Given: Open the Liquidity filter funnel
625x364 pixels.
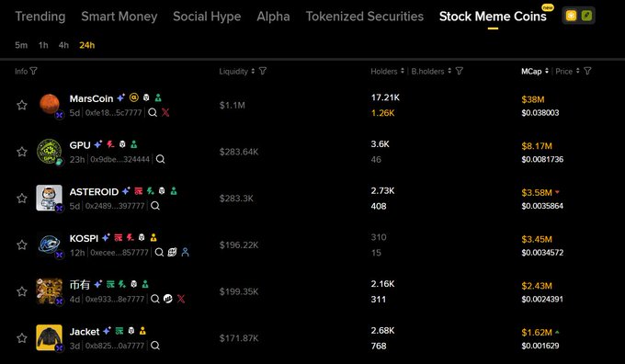Looking at the screenshot, I should pyautogui.click(x=263, y=71).
